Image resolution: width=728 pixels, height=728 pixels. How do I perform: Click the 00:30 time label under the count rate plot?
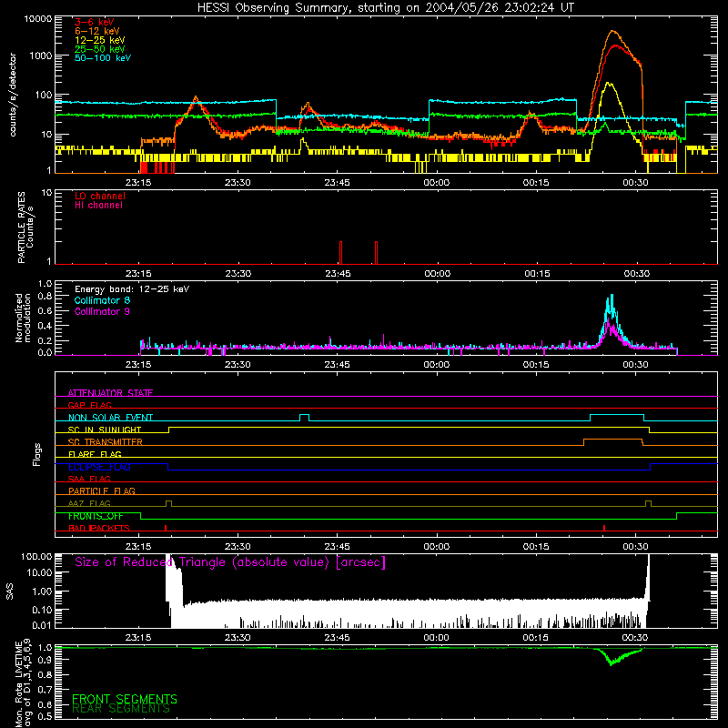(x=635, y=183)
